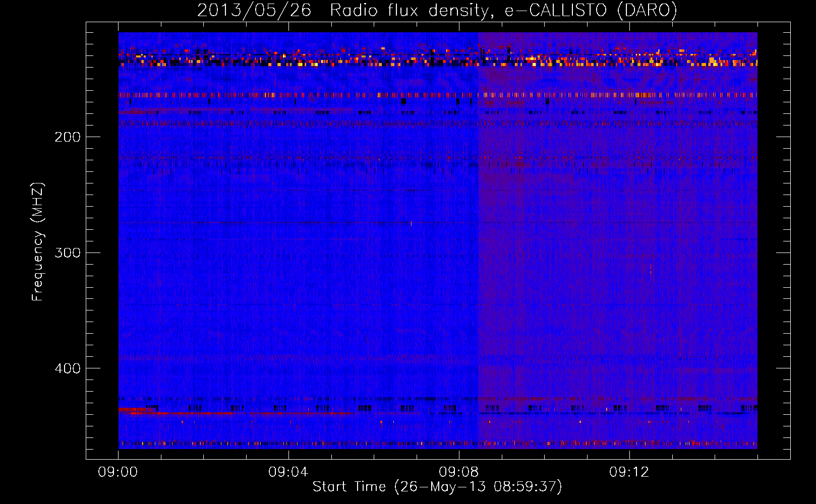816x504 pixels.
Task: Click the 400 frequency tick label
Action: point(68,369)
